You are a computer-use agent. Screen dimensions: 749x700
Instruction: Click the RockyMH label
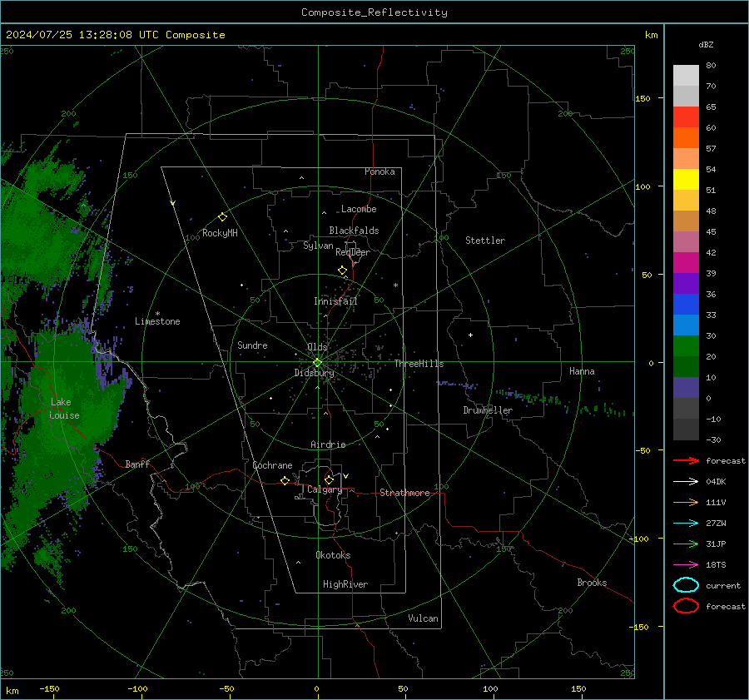[220, 233]
